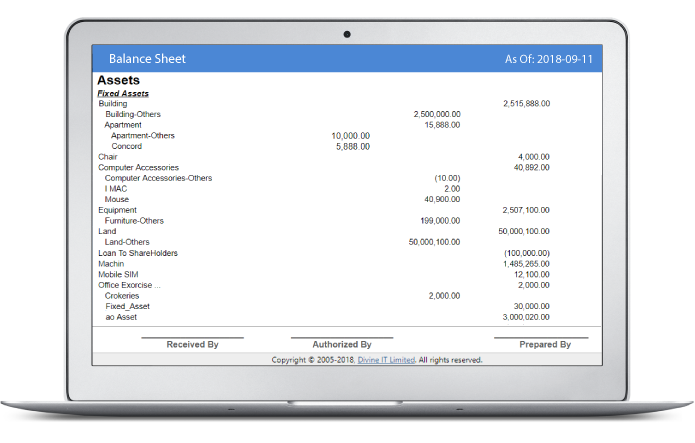The width and height of the screenshot is (695, 443).
Task: Select the Chair row label
Action: coord(108,157)
